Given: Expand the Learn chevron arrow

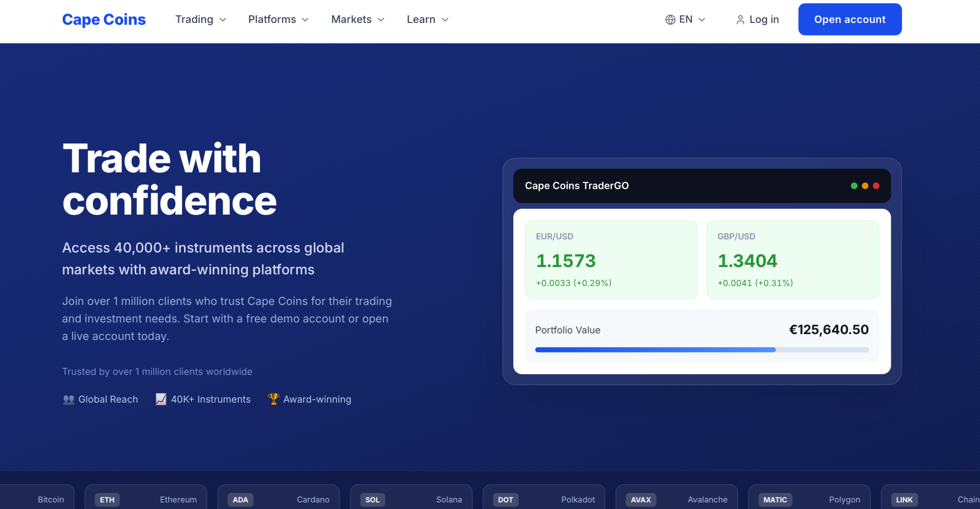Looking at the screenshot, I should (445, 20).
